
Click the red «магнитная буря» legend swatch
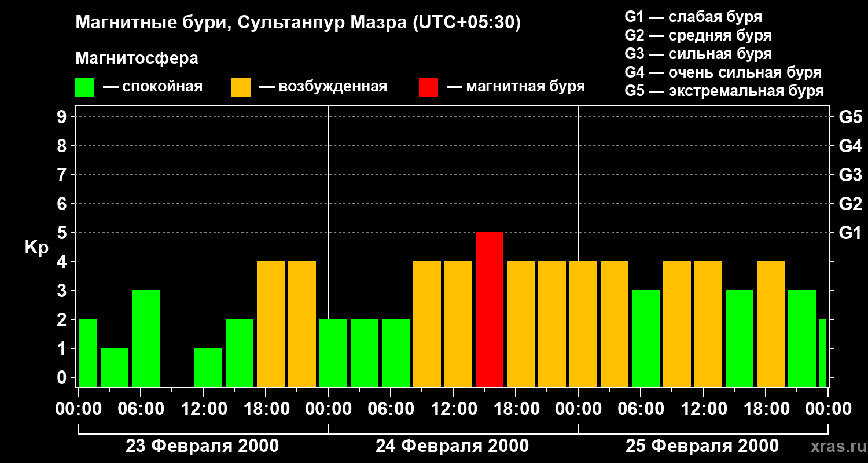tap(428, 87)
